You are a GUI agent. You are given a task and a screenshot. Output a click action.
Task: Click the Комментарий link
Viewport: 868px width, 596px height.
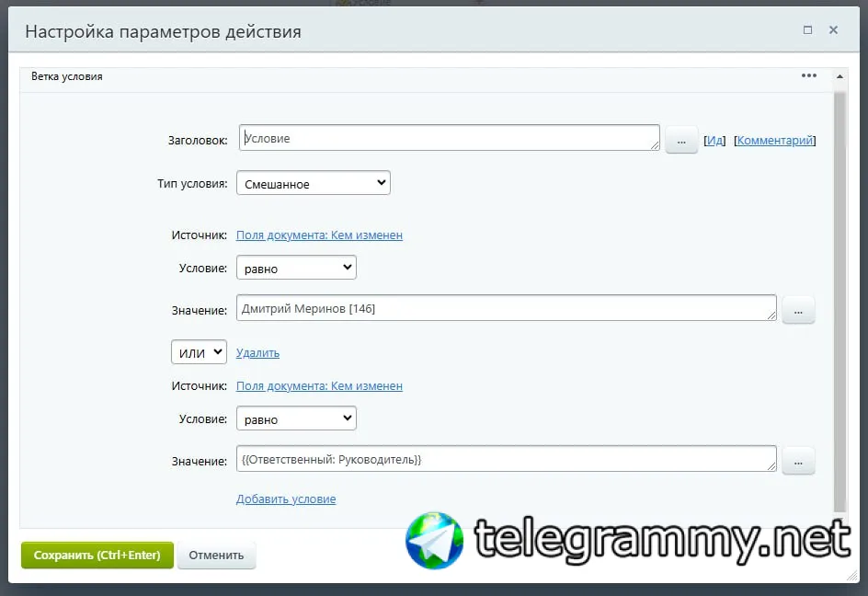[x=775, y=141]
